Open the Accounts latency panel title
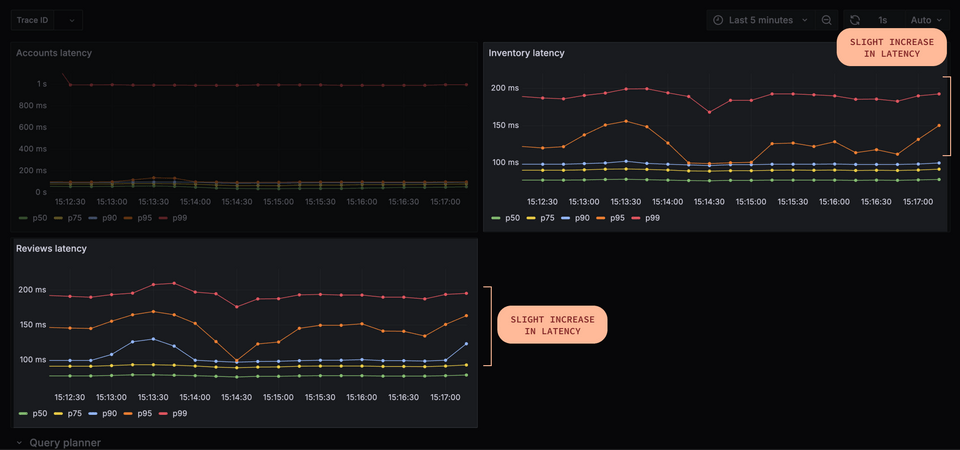Viewport: 960px width, 450px height. pyautogui.click(x=54, y=53)
